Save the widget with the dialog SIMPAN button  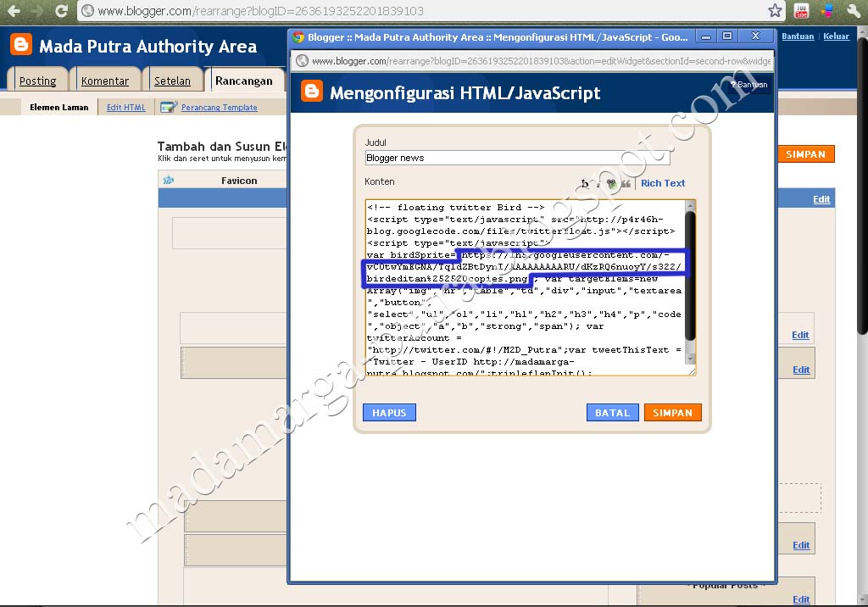pyautogui.click(x=672, y=413)
